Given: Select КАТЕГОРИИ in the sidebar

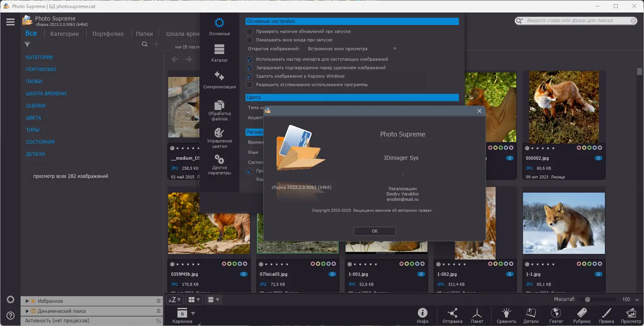Looking at the screenshot, I should 40,57.
